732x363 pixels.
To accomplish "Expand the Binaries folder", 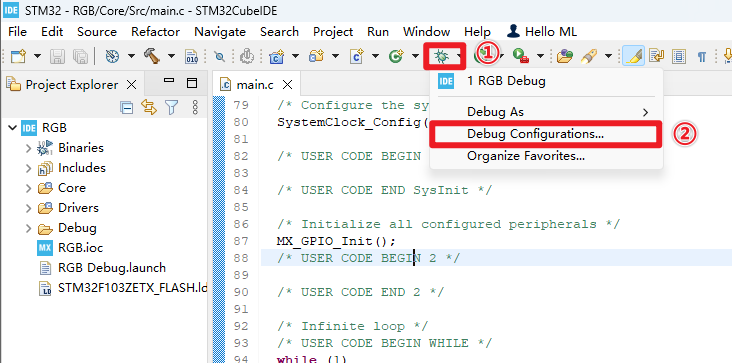I will click(28, 148).
